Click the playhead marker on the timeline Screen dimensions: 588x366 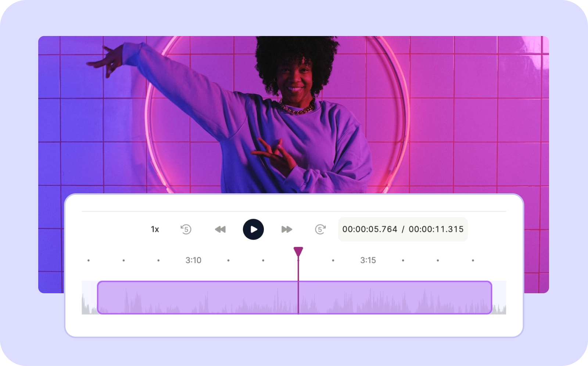tap(298, 251)
